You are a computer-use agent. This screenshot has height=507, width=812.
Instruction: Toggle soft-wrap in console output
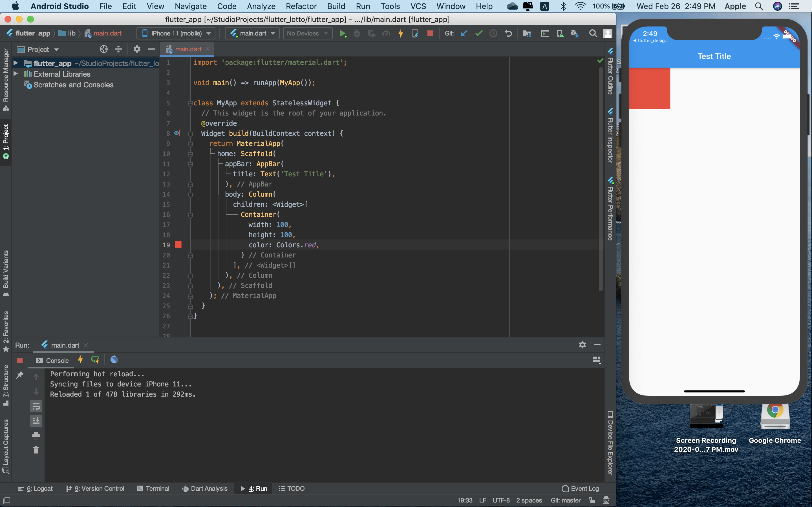click(36, 406)
